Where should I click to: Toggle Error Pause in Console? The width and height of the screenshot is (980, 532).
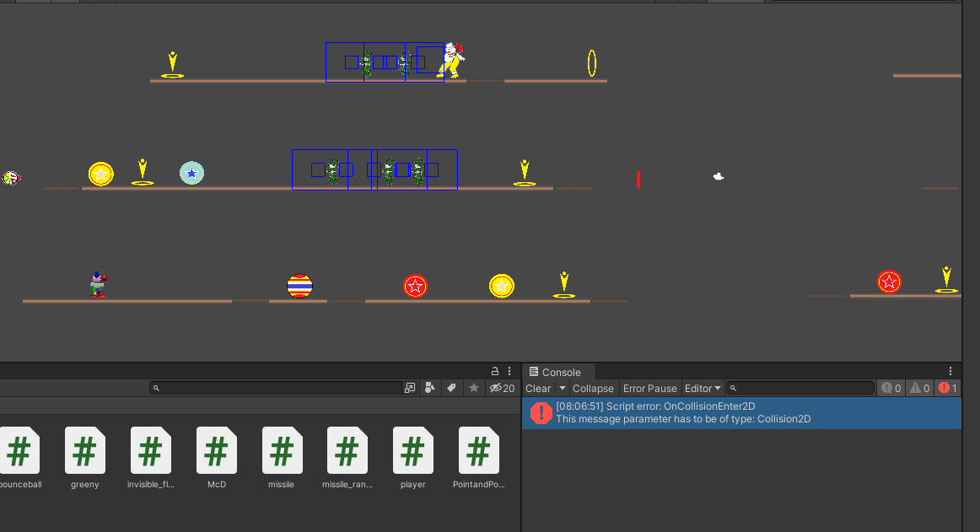pyautogui.click(x=650, y=388)
